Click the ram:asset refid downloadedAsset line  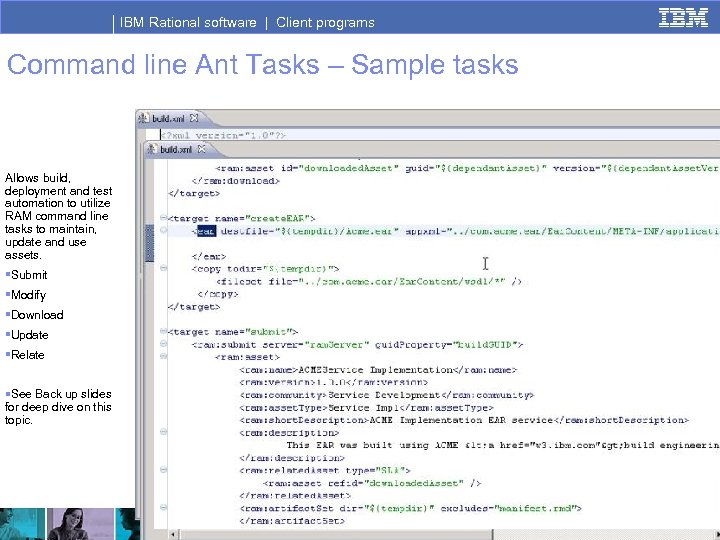tap(372, 483)
